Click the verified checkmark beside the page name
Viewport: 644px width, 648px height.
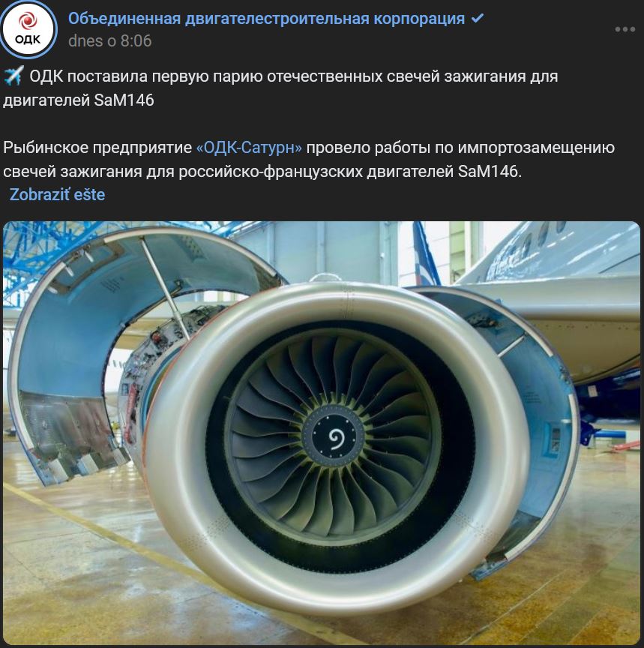click(478, 19)
